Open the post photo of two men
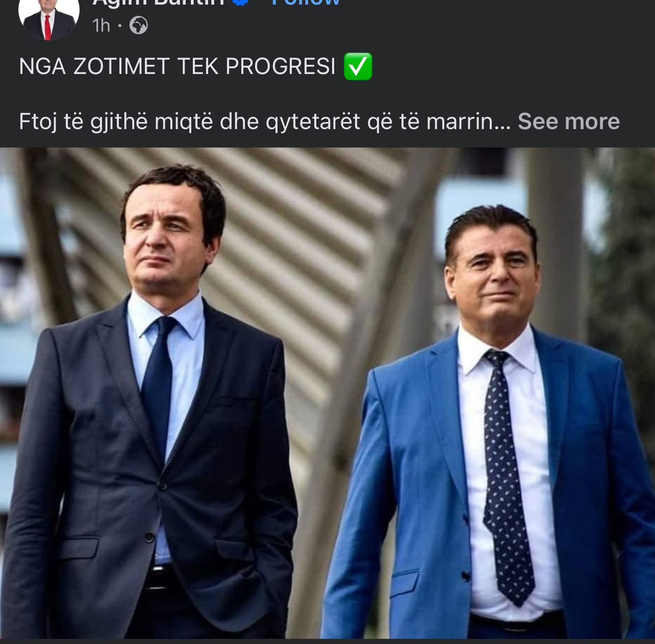655x644 pixels. 327,393
